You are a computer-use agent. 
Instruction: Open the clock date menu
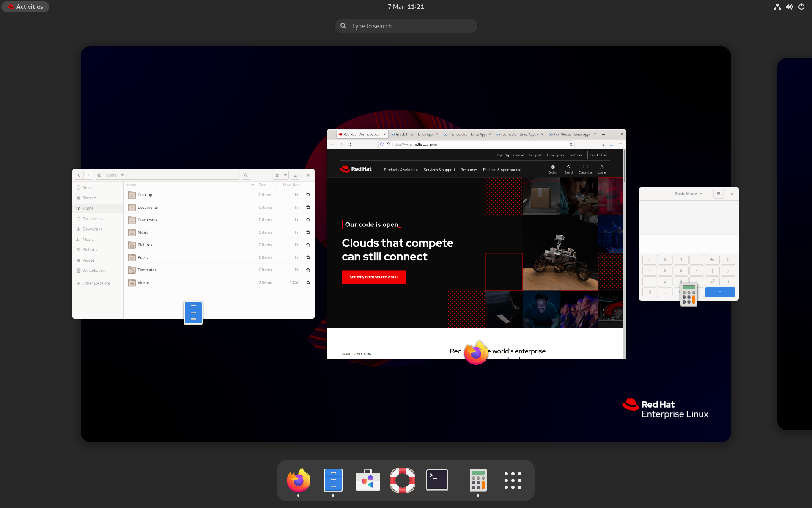pos(406,7)
